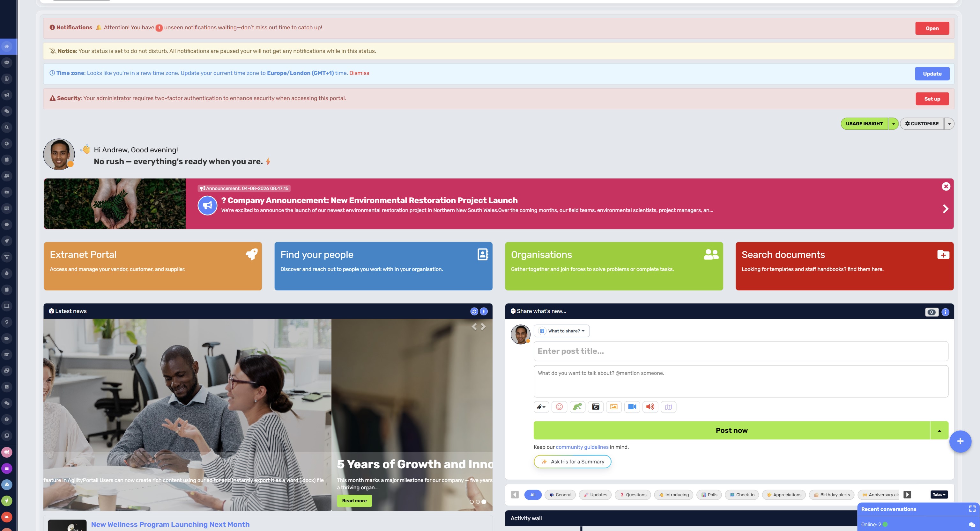The height and width of the screenshot is (531, 980).
Task: Open the Search documents card
Action: pyautogui.click(x=844, y=266)
